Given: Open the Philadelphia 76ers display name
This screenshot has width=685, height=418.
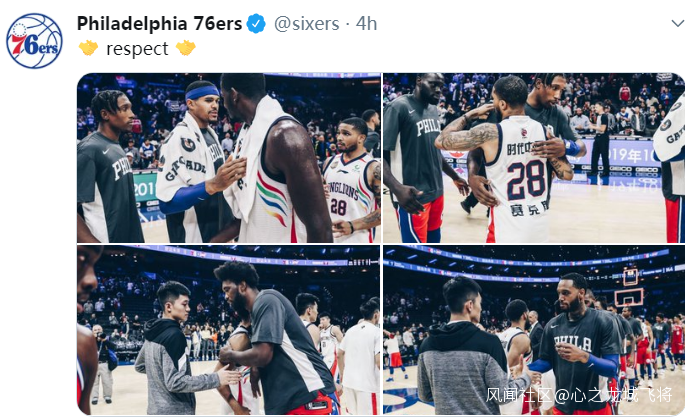Looking at the screenshot, I should point(159,24).
